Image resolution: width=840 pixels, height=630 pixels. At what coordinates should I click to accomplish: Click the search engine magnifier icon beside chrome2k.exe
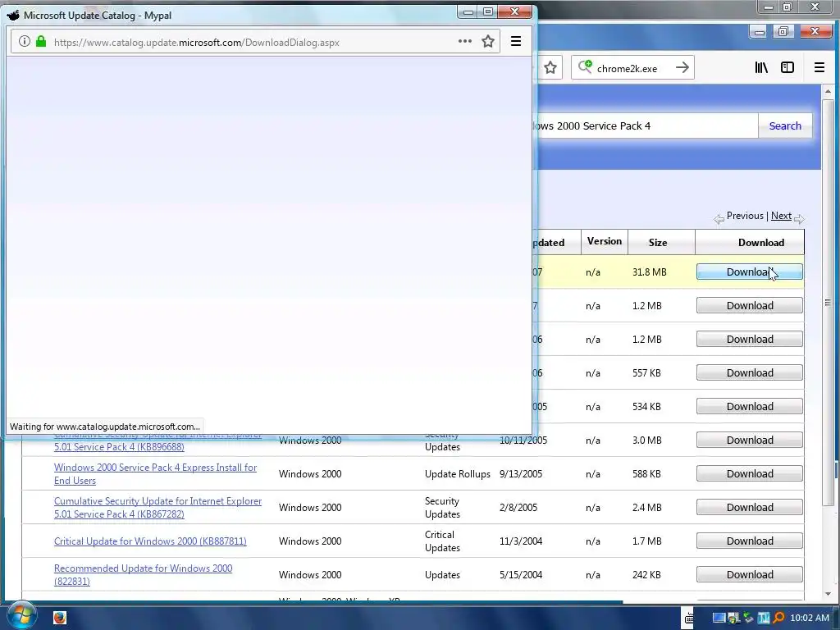tap(585, 67)
